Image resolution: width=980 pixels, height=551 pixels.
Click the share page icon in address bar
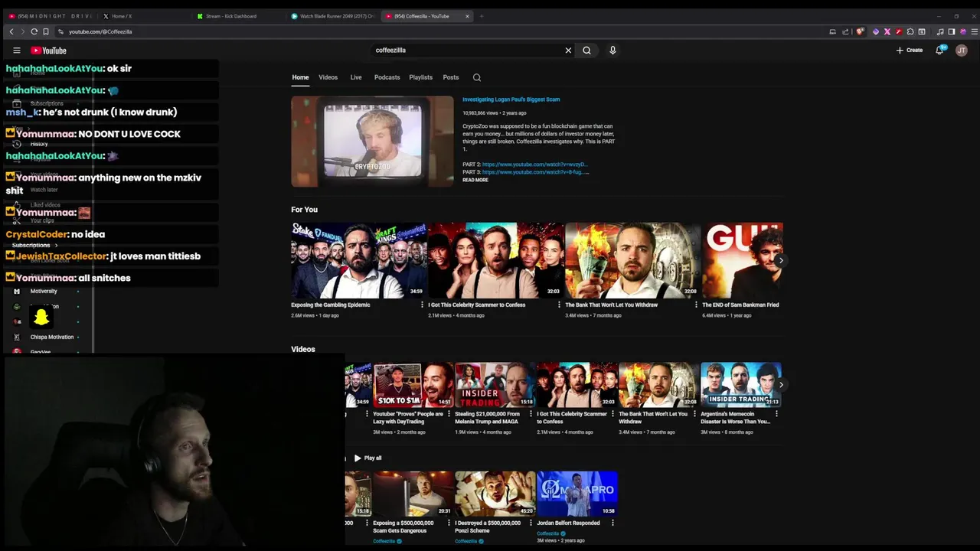(845, 31)
